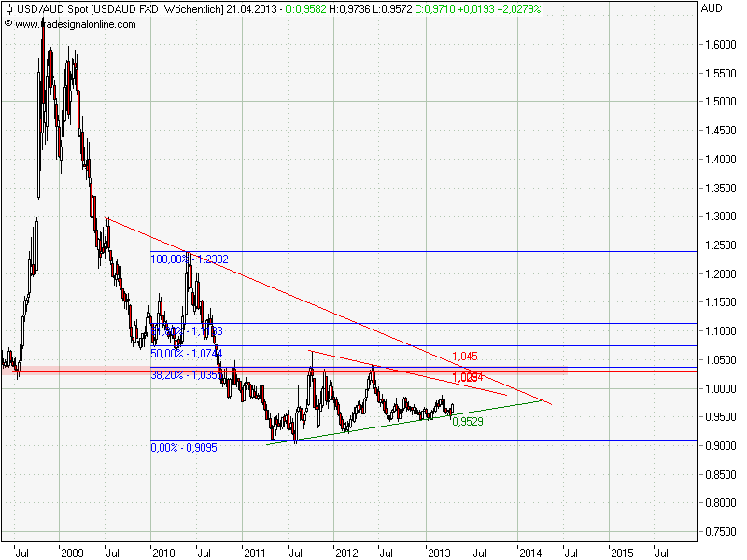Click the green 0,9529 support price label
Screen dimensions: 747x560
[467, 422]
